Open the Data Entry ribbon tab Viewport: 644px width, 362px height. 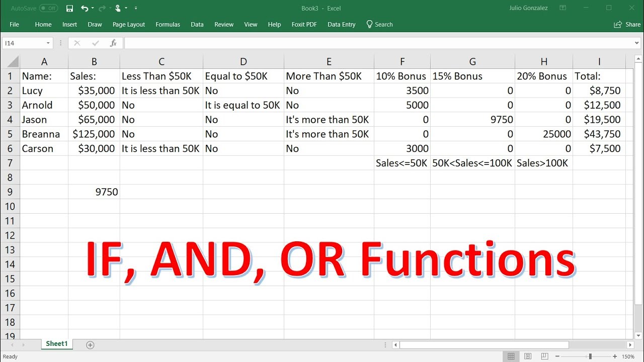341,24
